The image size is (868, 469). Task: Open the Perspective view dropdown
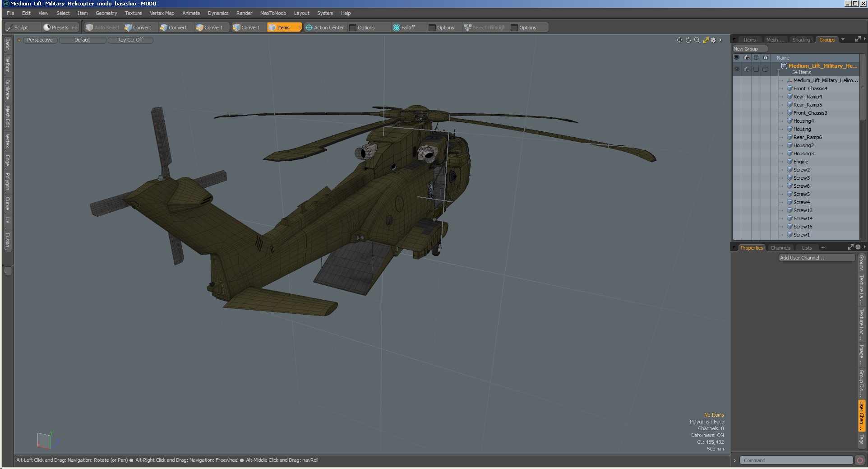point(40,40)
